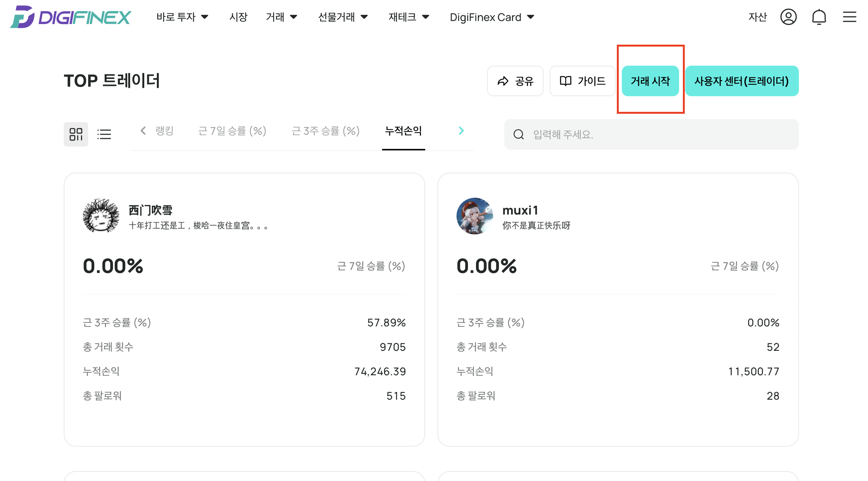Click the left tab scroll chevron
Screen dimensions: 868x481
(x=143, y=131)
